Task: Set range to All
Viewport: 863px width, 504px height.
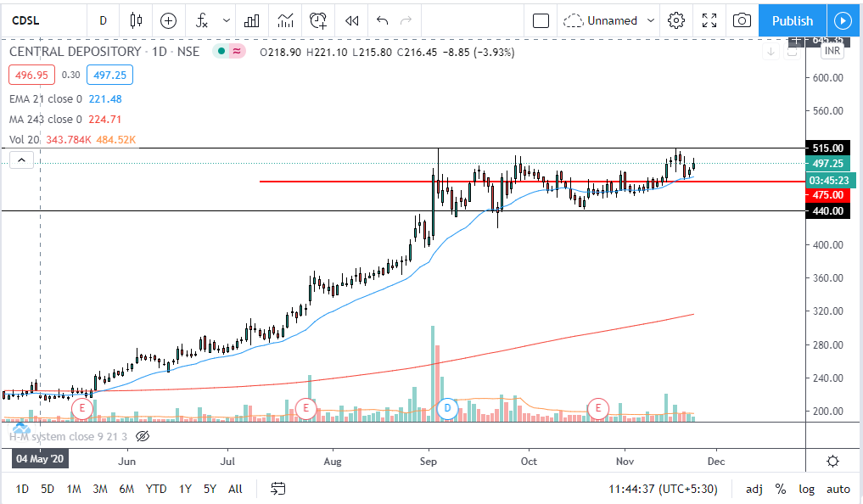Action: tap(235, 489)
